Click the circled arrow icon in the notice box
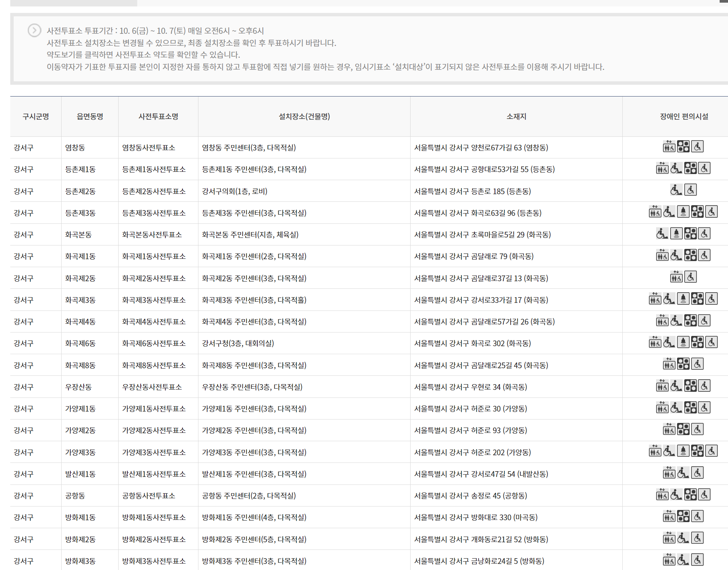Viewport: 728px width, 570px height. coord(35,30)
